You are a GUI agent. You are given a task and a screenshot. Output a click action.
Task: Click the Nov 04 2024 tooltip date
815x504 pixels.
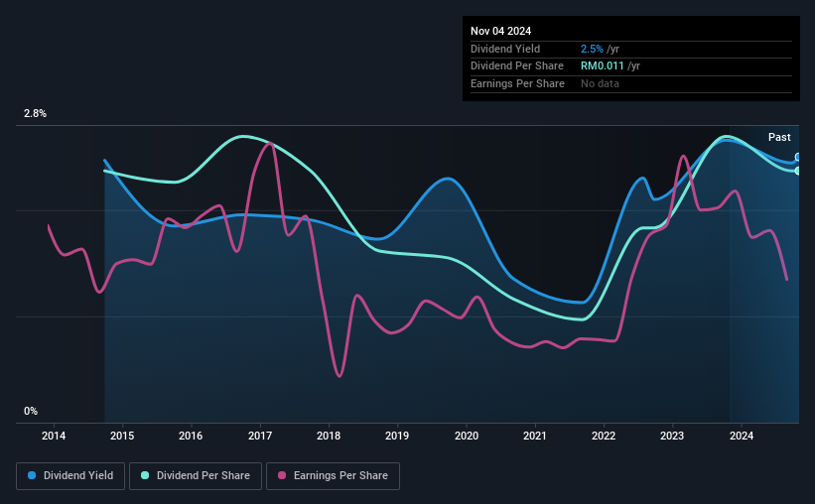click(x=500, y=31)
